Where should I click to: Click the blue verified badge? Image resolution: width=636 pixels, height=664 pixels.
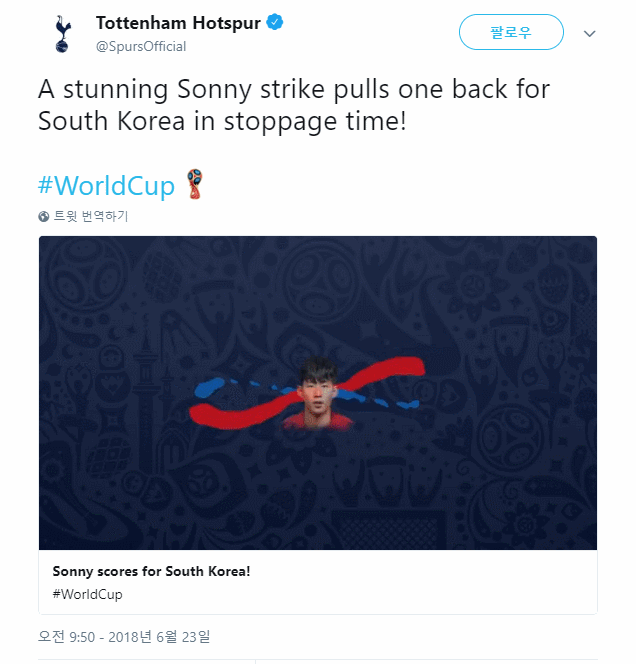point(274,23)
